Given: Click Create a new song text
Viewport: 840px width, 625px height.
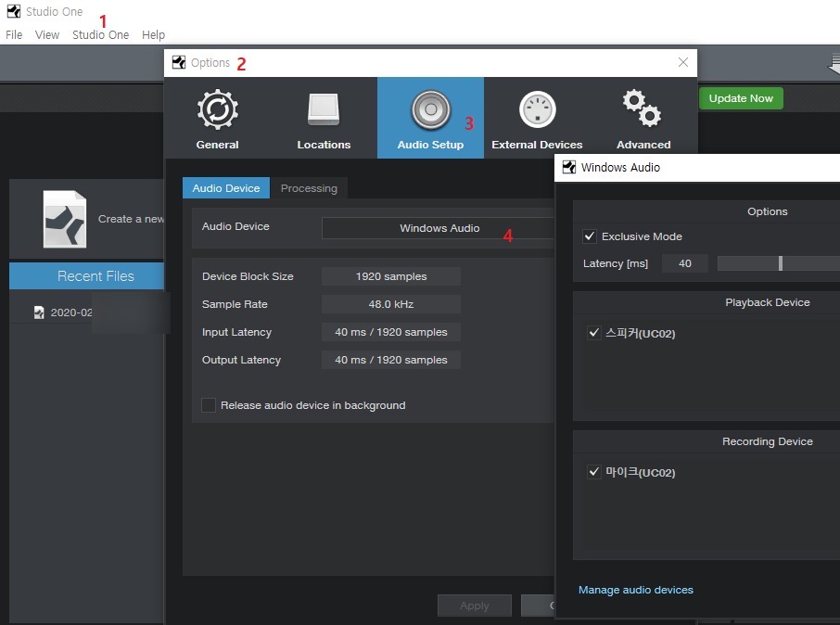Looking at the screenshot, I should click(131, 219).
